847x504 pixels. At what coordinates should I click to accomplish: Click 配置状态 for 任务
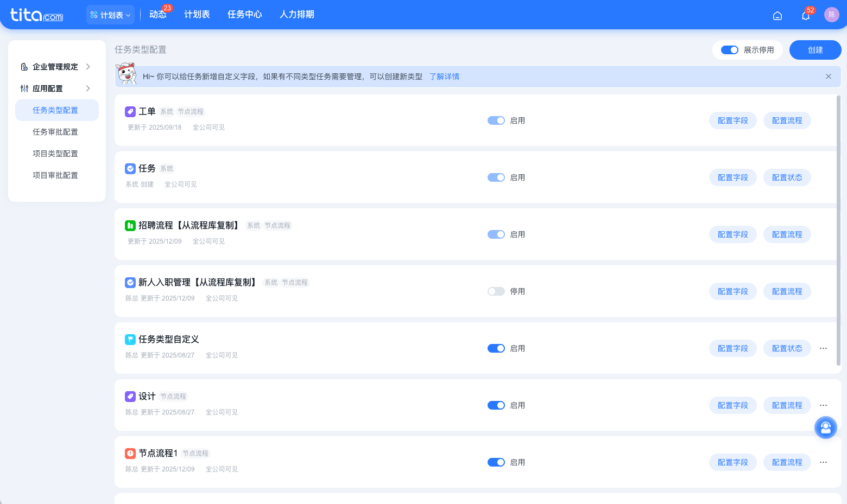pyautogui.click(x=787, y=177)
